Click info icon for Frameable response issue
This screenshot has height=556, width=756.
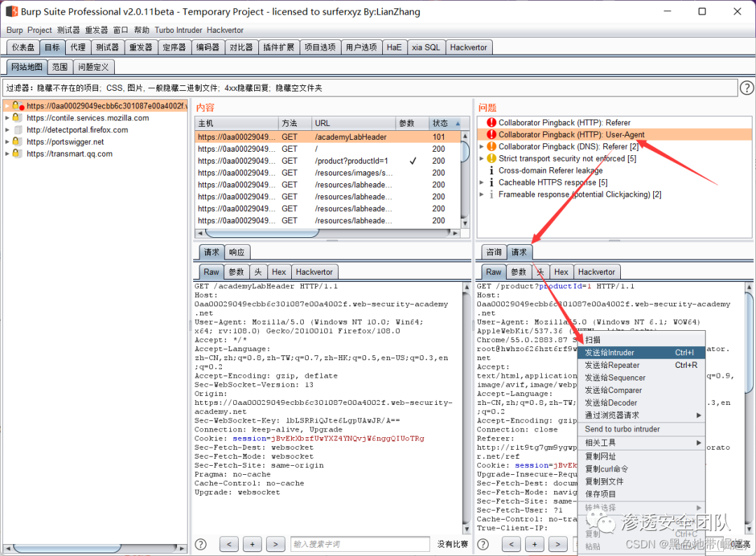[x=491, y=194]
